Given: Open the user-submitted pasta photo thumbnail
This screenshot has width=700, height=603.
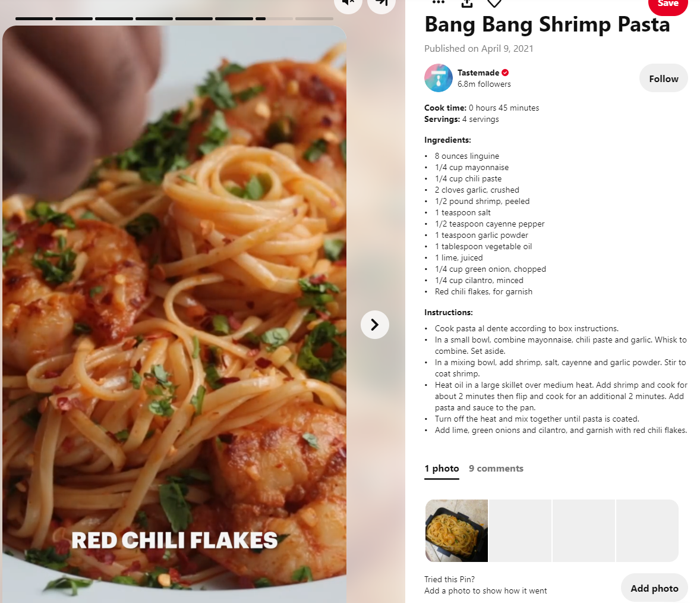Looking at the screenshot, I should point(456,530).
